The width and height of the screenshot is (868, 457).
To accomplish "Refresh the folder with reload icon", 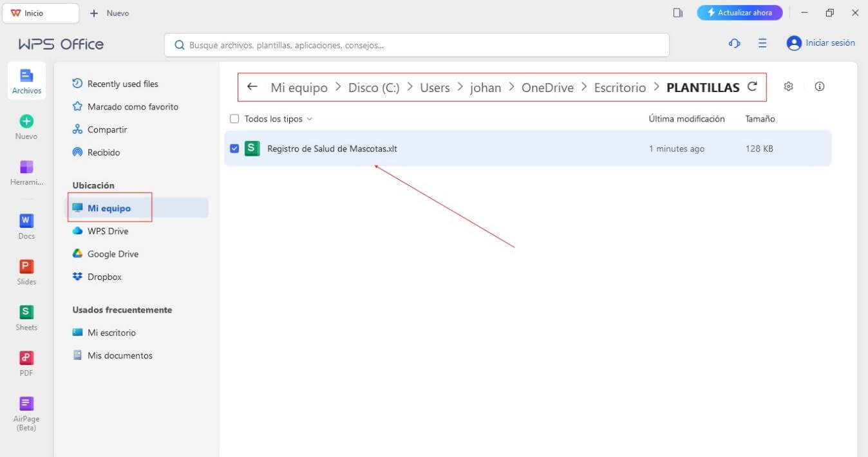I will [x=752, y=87].
